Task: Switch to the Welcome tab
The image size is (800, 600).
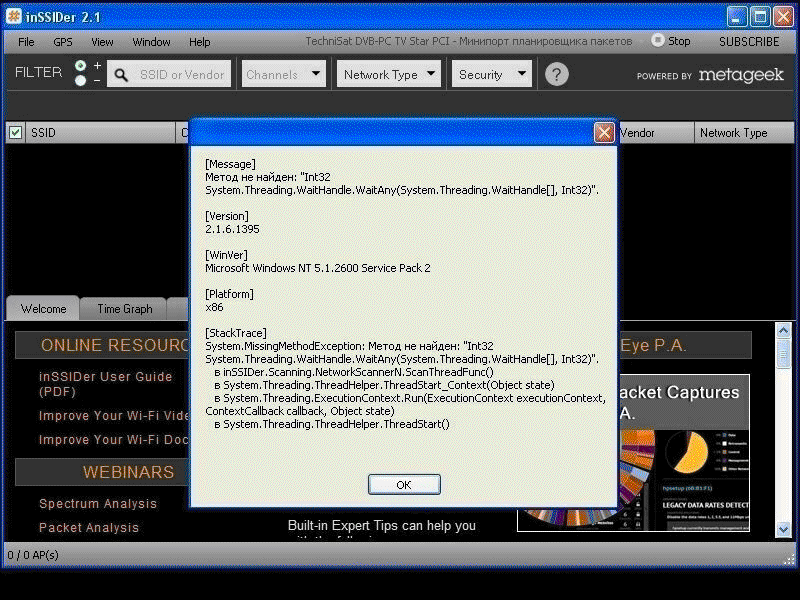Action: [x=43, y=309]
